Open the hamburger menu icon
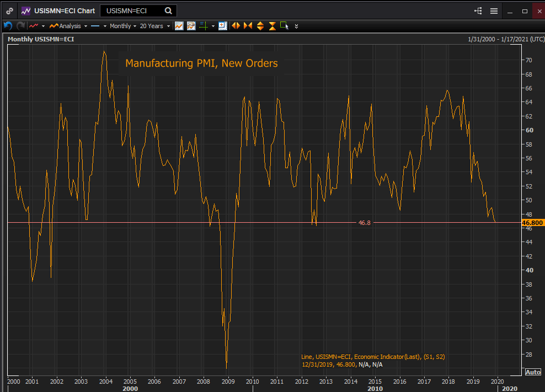Image resolution: width=545 pixels, height=392 pixels. [494, 11]
